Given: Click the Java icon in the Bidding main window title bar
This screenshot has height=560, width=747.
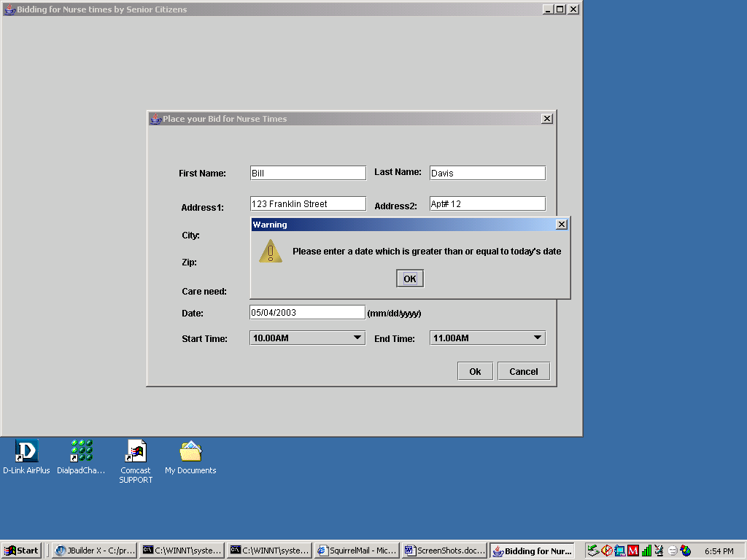Looking at the screenshot, I should 9,9.
